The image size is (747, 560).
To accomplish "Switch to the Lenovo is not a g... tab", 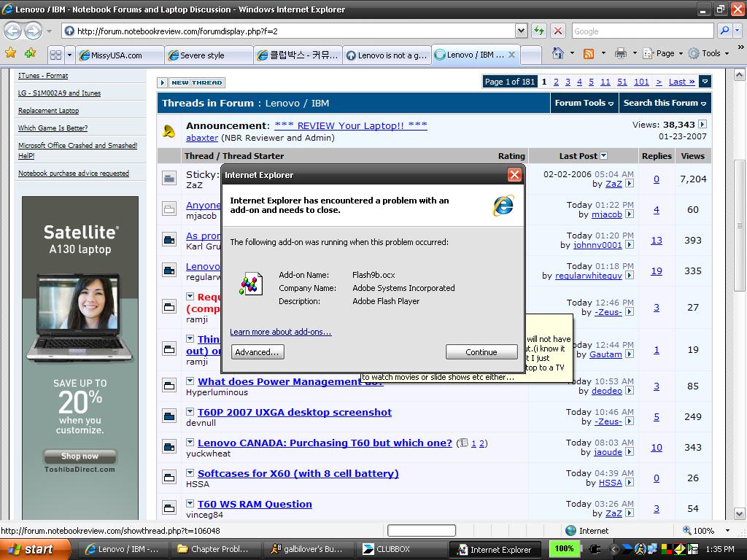I will tap(387, 55).
